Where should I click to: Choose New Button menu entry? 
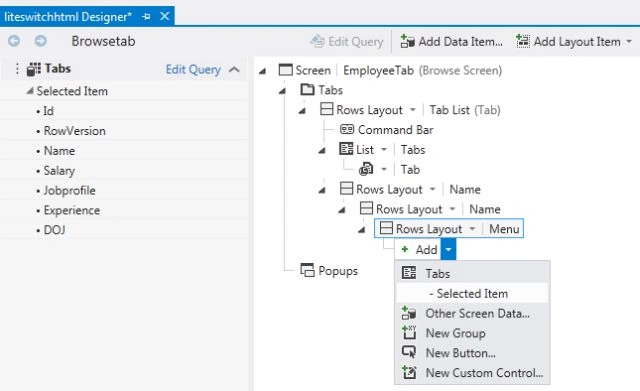(x=472, y=353)
